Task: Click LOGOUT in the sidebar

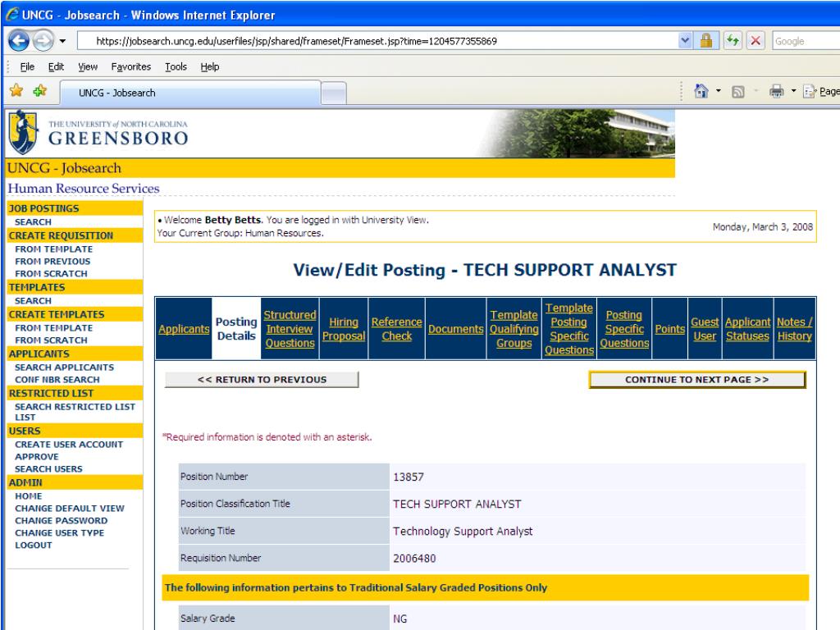Action: coord(33,546)
